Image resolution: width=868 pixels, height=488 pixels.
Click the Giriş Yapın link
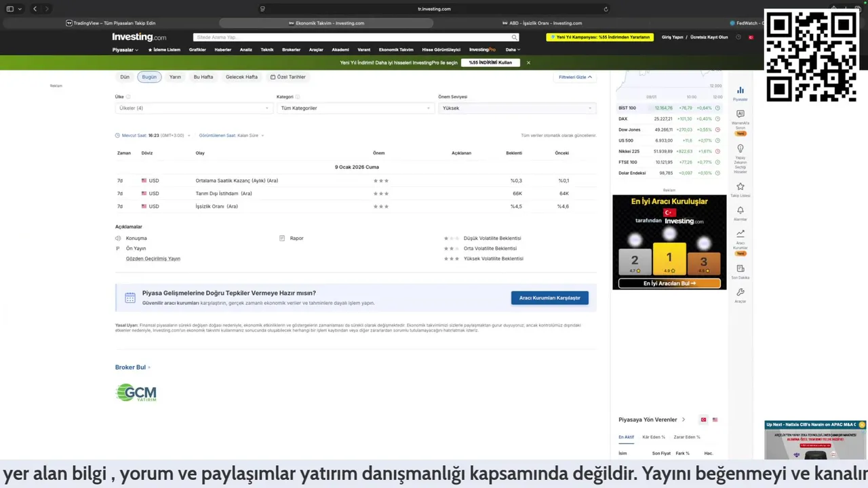click(672, 37)
